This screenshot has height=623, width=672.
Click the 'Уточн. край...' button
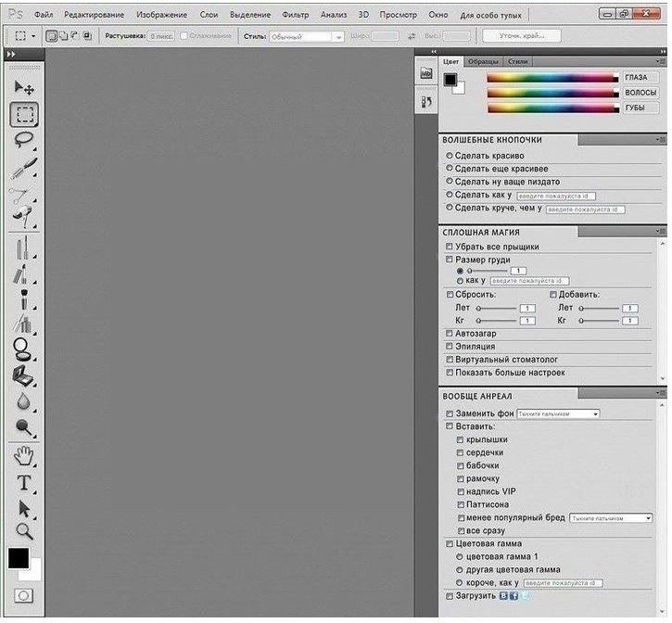click(x=521, y=36)
